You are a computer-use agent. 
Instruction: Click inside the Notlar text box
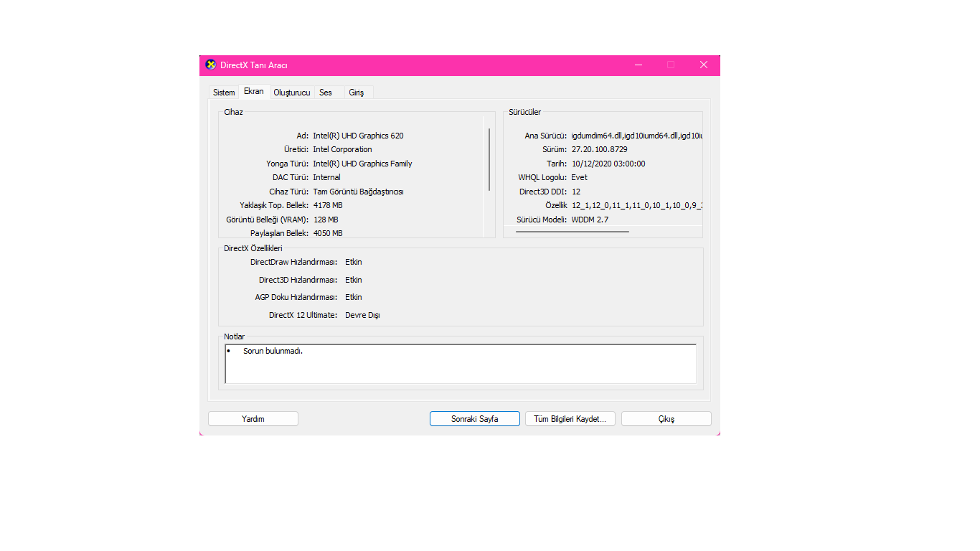point(461,364)
